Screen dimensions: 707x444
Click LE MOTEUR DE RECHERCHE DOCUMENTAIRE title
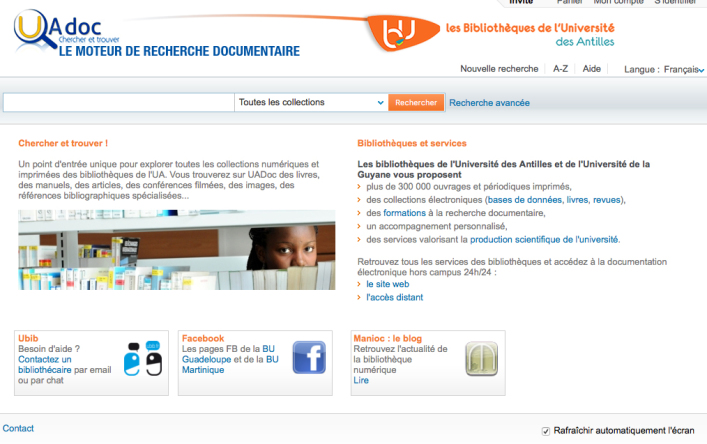tap(179, 51)
